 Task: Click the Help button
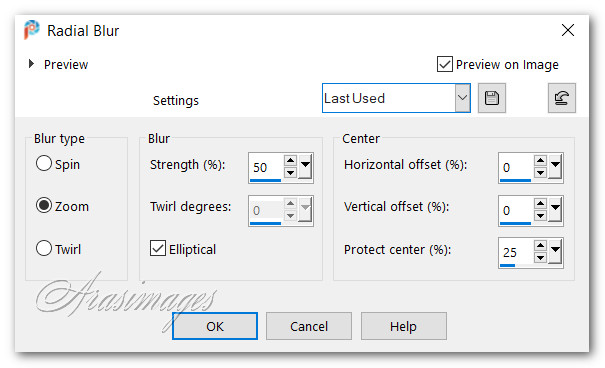pyautogui.click(x=404, y=326)
